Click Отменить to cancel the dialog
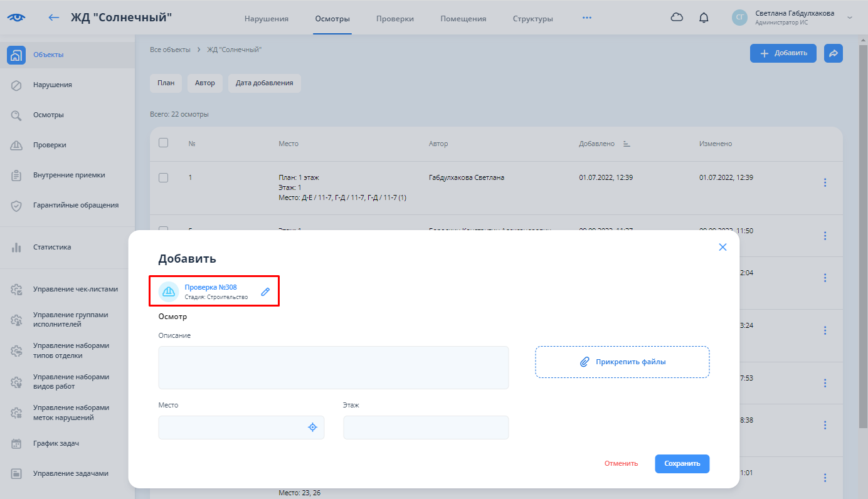The width and height of the screenshot is (868, 499). 621,463
